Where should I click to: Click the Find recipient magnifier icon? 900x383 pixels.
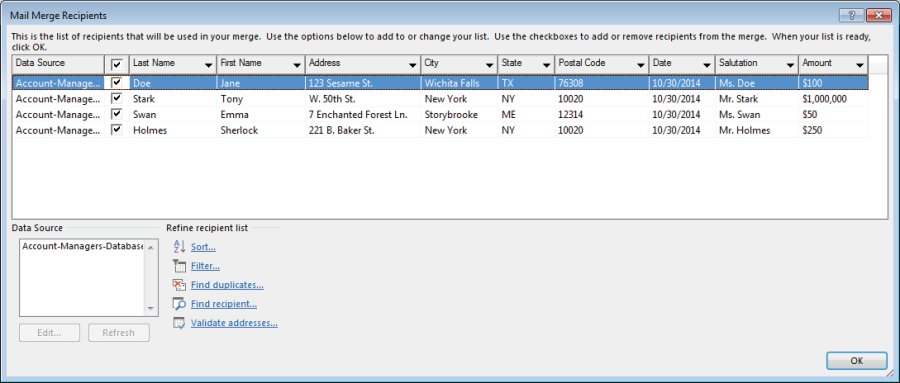(179, 304)
